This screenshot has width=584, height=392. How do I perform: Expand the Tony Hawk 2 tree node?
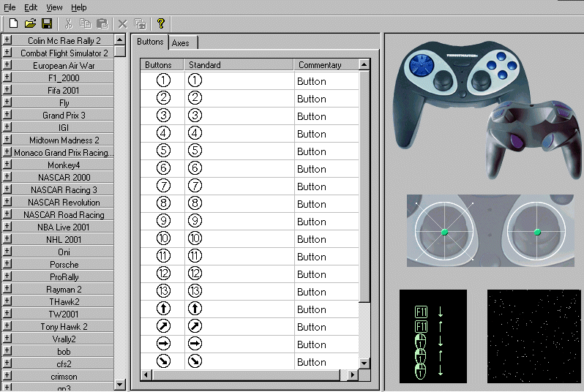[x=7, y=326]
